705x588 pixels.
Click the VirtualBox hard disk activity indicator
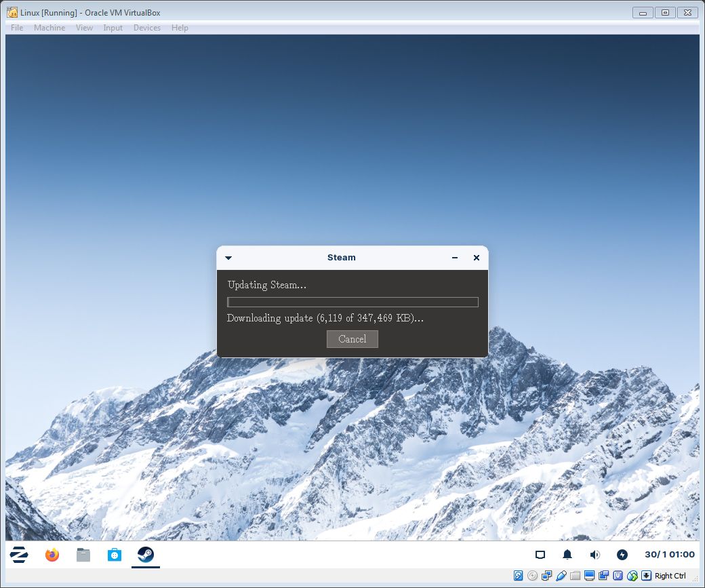click(x=518, y=575)
